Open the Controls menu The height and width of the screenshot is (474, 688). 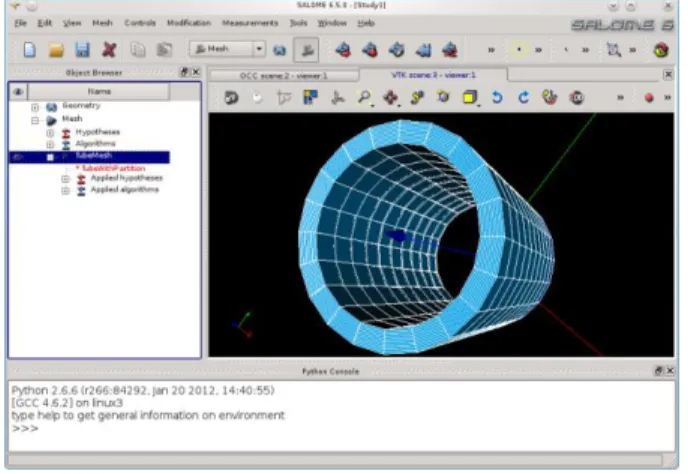click(140, 23)
